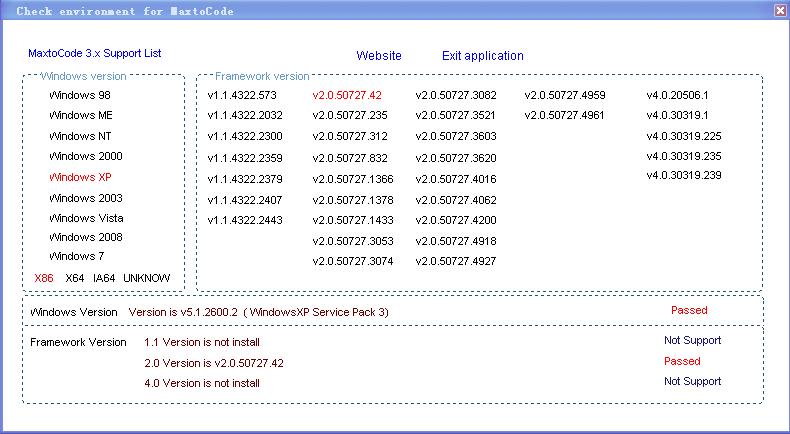
Task: Select framework v2.0.50727.312
Action: tap(350, 136)
